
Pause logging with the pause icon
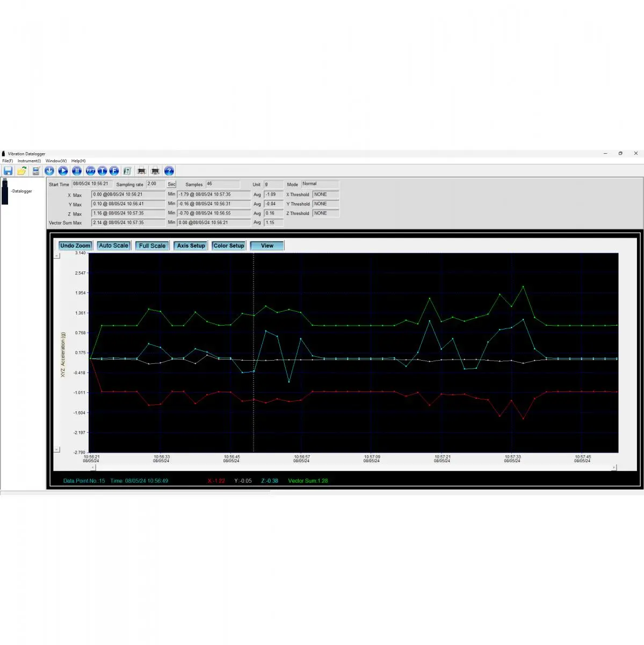[77, 171]
